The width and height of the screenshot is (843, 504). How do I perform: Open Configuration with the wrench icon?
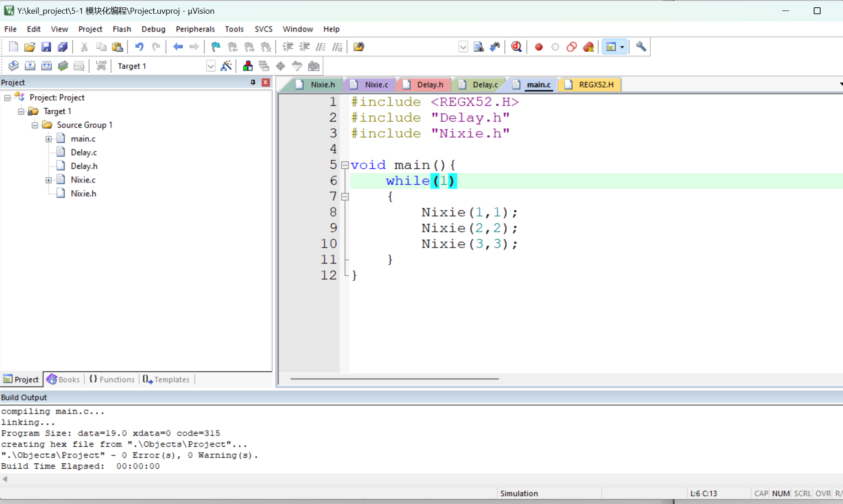click(641, 47)
